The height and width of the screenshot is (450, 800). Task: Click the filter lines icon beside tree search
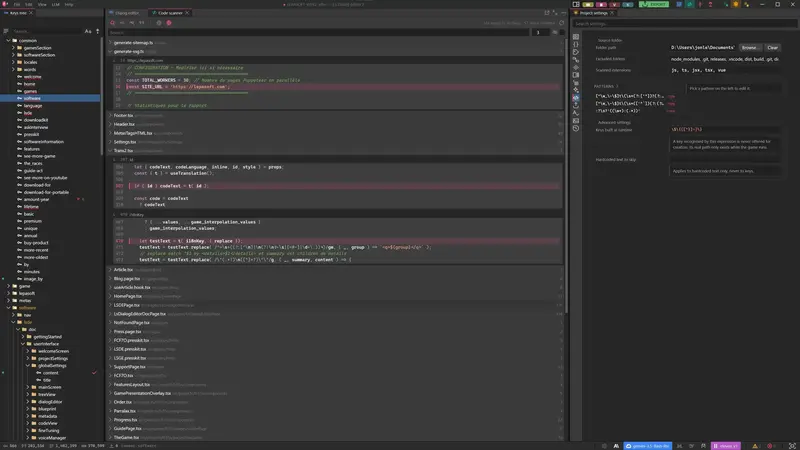6,31
